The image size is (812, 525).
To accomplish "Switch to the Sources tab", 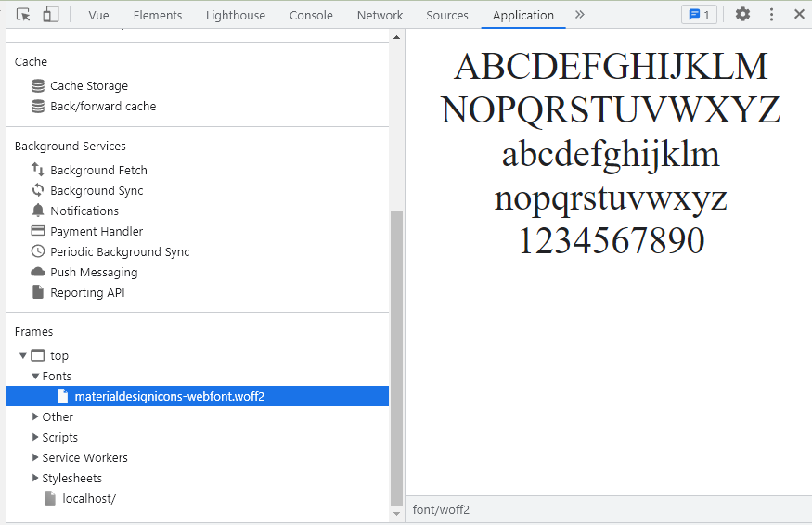I will click(447, 16).
